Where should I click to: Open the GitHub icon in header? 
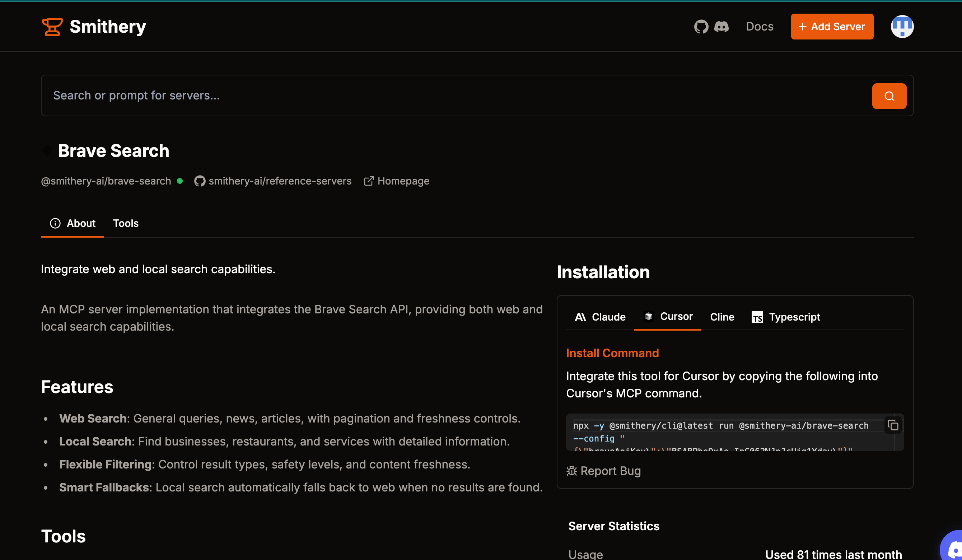[701, 27]
